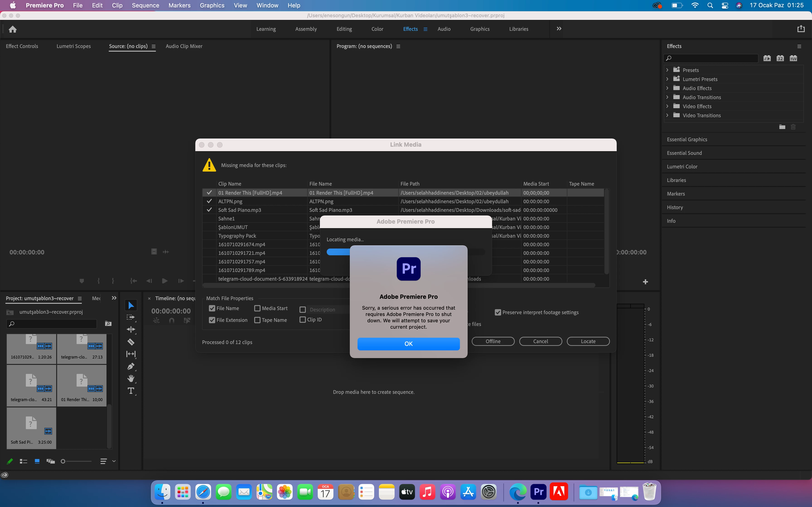
Task: Click the Home icon
Action: (x=13, y=29)
